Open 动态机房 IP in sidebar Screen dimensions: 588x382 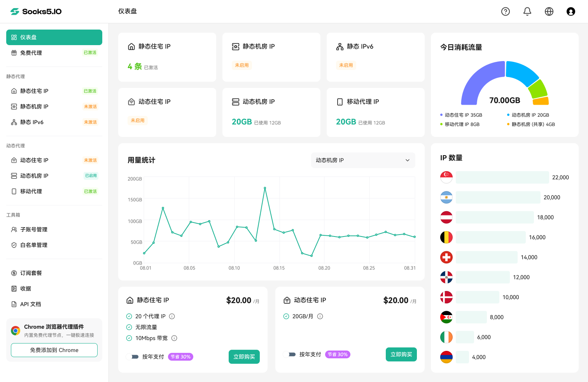tap(54, 176)
